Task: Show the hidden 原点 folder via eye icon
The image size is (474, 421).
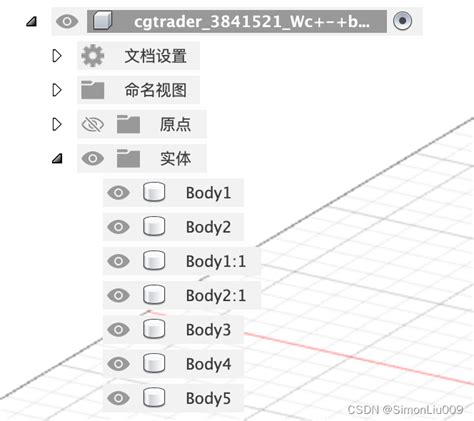Action: (93, 125)
